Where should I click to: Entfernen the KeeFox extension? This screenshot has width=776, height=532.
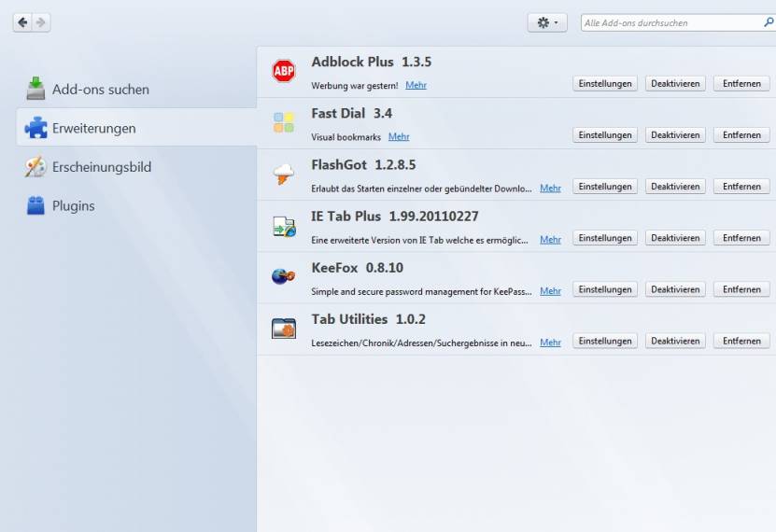(741, 289)
